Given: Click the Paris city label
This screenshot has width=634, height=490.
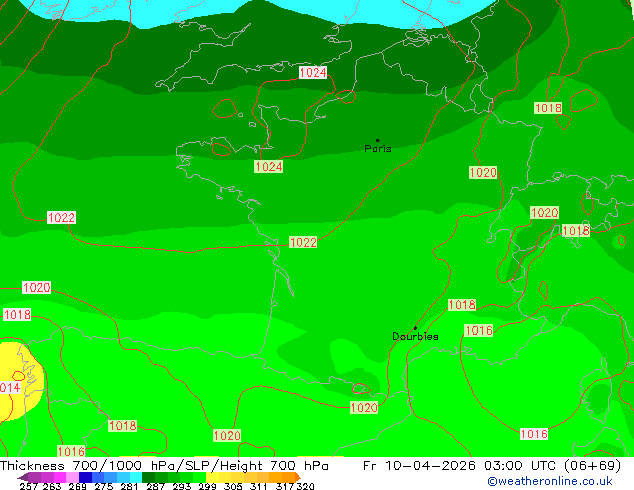Looking at the screenshot, I should coord(378,149).
